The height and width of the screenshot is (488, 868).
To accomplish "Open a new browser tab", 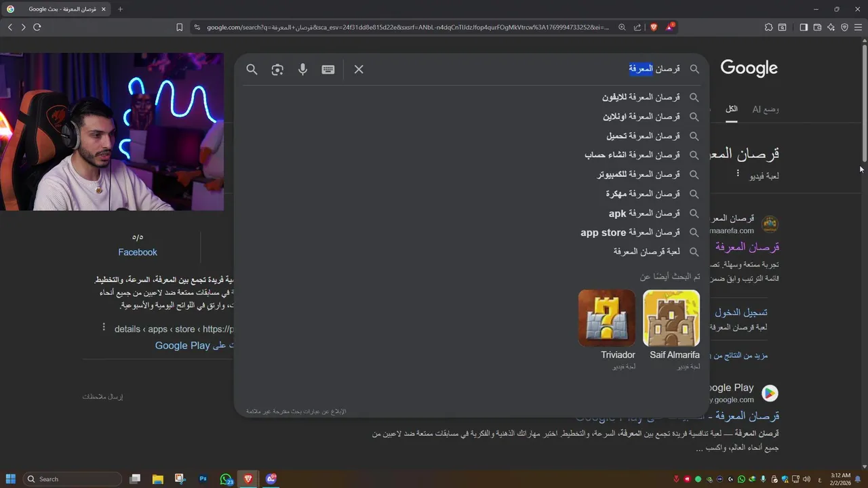I will click(121, 9).
